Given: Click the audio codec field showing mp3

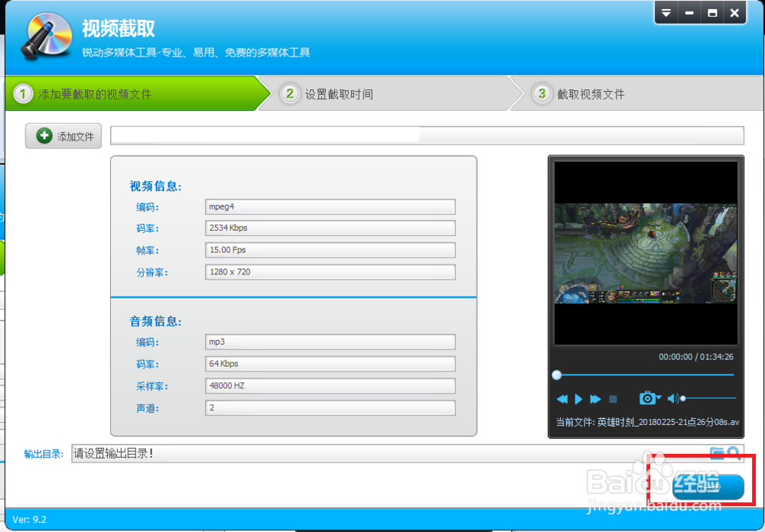Looking at the screenshot, I should point(330,342).
